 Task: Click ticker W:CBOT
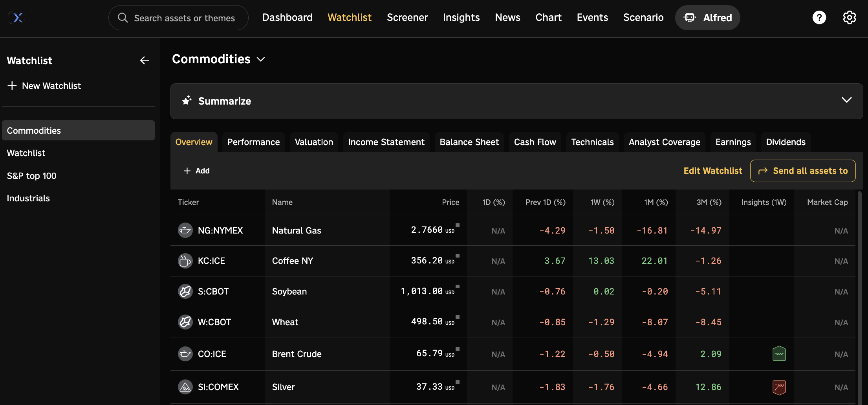[214, 322]
